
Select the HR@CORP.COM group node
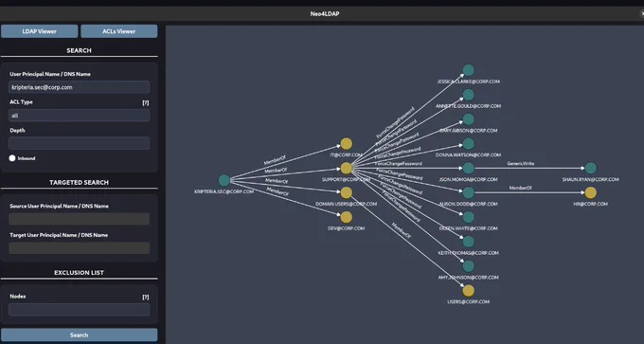pyautogui.click(x=591, y=192)
